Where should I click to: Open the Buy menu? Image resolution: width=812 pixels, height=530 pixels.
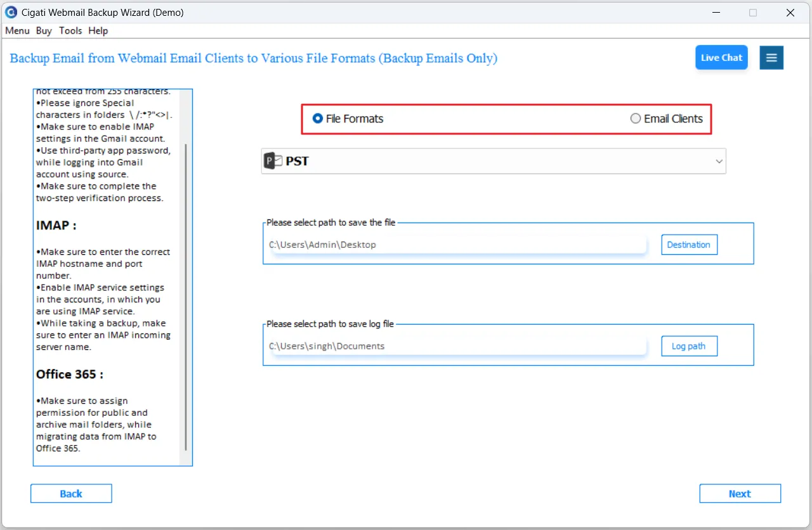click(44, 30)
